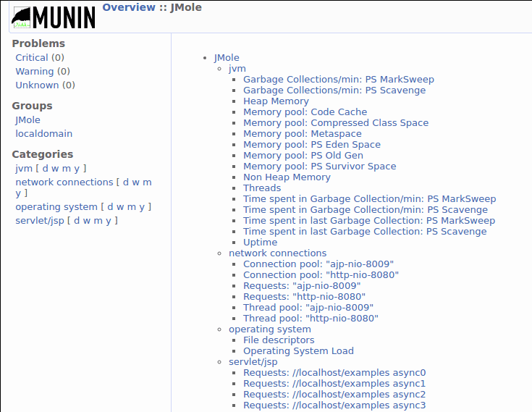The image size is (532, 412).
Task: Open Requests: //localhost/examples async0
Action: (334, 373)
